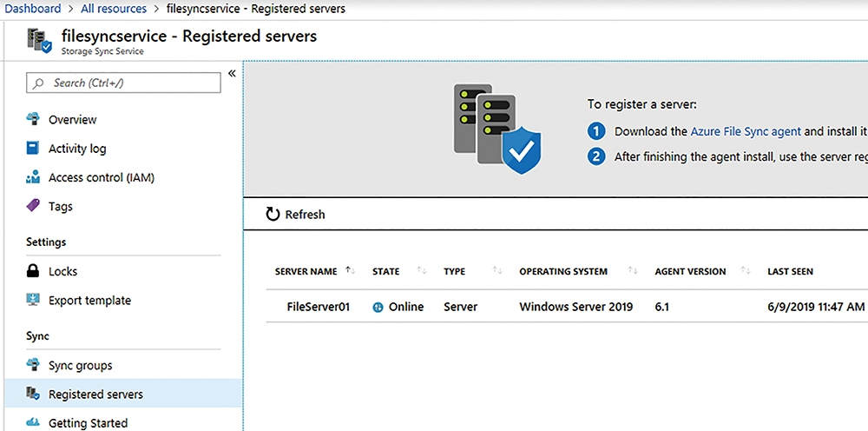Click the Refresh button label
The image size is (868, 431).
click(305, 215)
